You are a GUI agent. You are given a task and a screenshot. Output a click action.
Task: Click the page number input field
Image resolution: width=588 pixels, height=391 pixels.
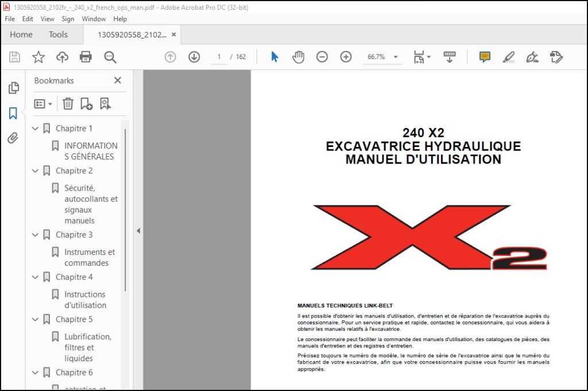(x=219, y=57)
